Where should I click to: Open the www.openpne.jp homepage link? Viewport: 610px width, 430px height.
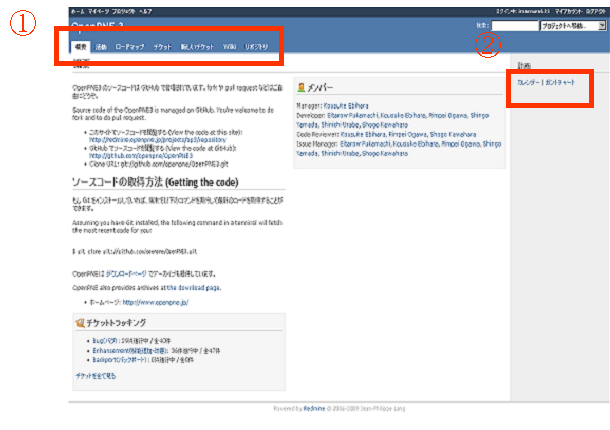tap(156, 302)
